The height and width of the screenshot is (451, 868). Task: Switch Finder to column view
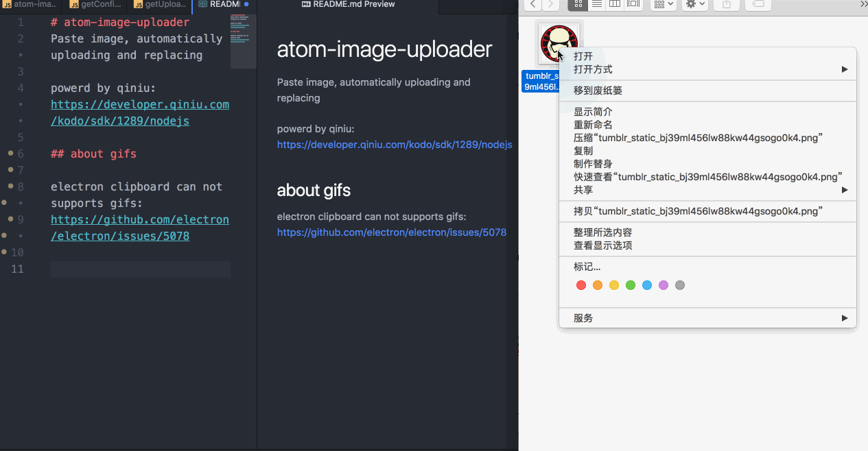click(x=615, y=5)
